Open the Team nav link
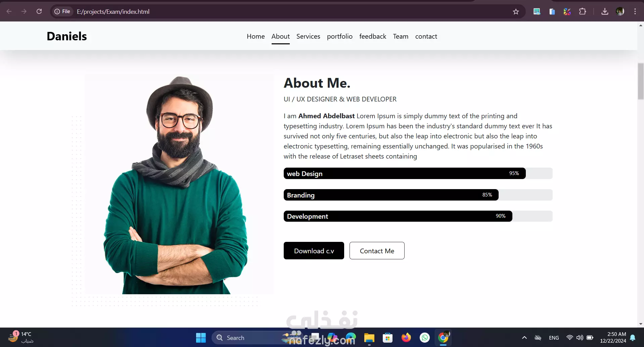The height and width of the screenshot is (347, 644). (x=401, y=36)
